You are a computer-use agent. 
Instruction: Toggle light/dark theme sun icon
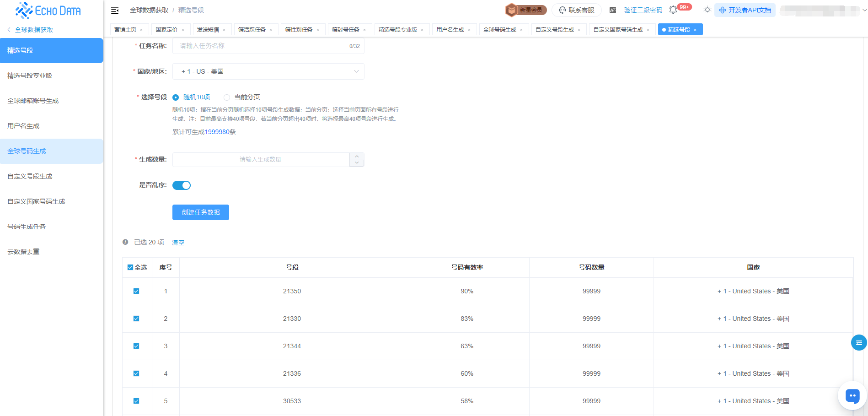point(707,10)
